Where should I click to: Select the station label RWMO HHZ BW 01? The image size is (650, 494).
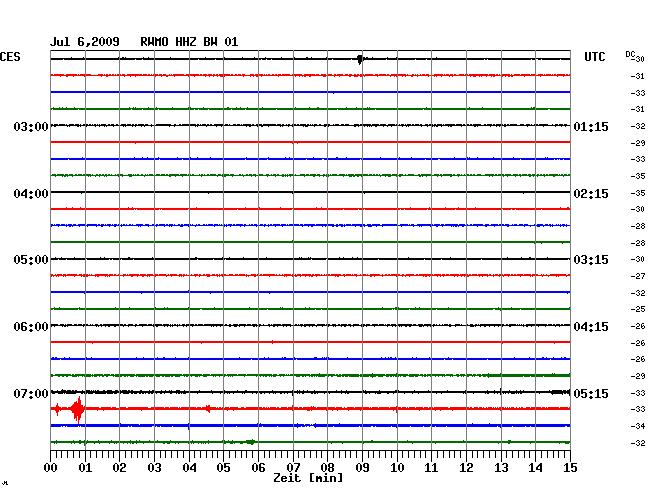click(x=189, y=42)
